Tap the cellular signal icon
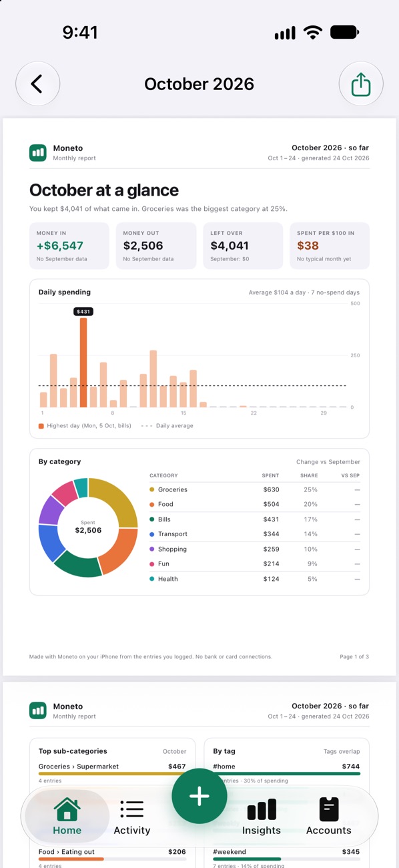 [x=285, y=33]
